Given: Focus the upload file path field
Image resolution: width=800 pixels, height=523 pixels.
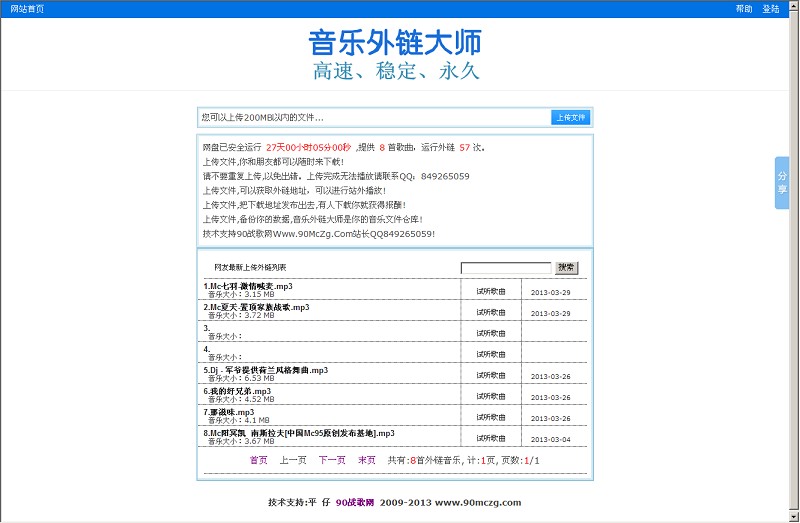Looking at the screenshot, I should pyautogui.click(x=374, y=118).
